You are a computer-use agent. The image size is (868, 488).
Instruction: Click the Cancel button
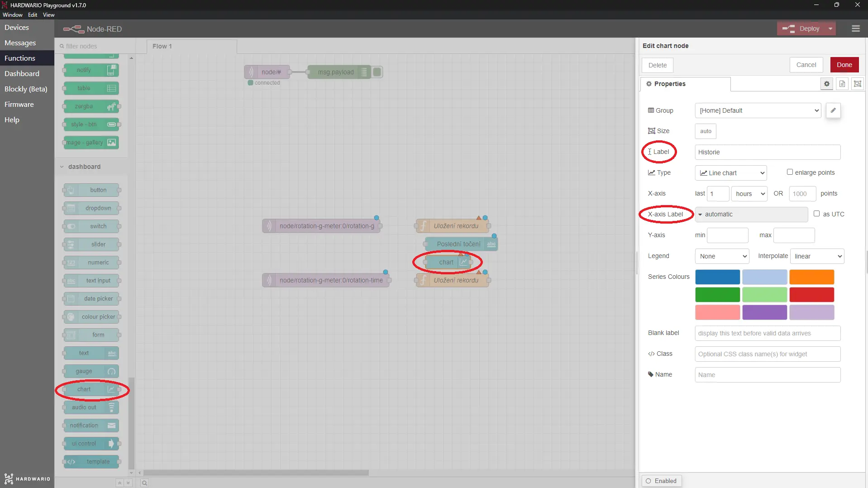click(806, 65)
